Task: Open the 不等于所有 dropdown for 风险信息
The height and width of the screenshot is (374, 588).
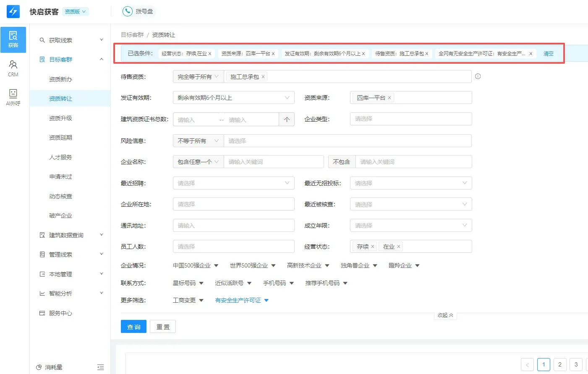Action: 198,141
